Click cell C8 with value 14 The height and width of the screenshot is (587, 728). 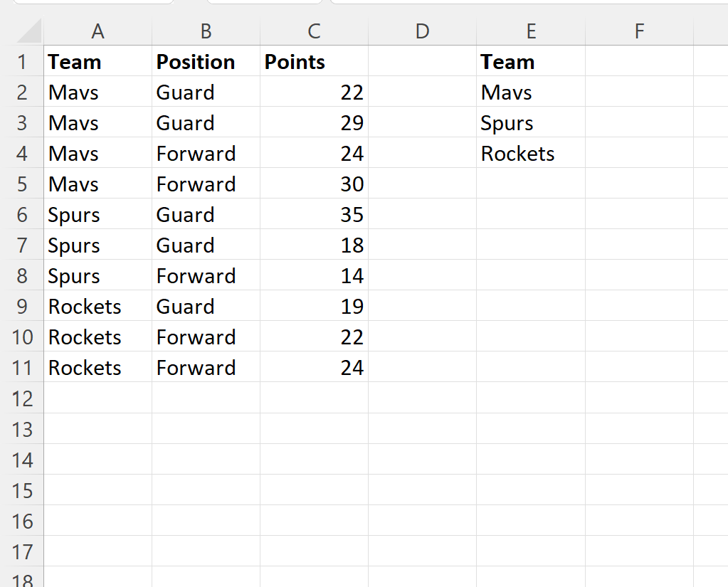314,276
